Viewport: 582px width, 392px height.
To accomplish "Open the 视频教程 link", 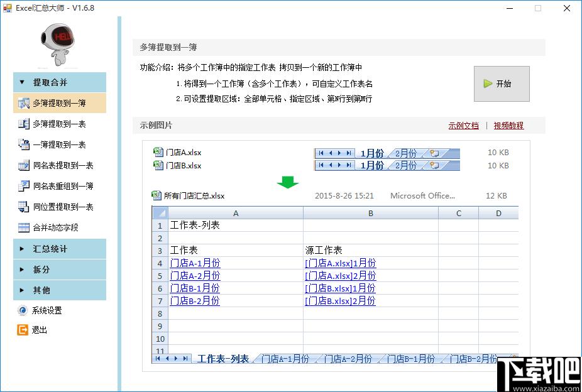I will 508,126.
